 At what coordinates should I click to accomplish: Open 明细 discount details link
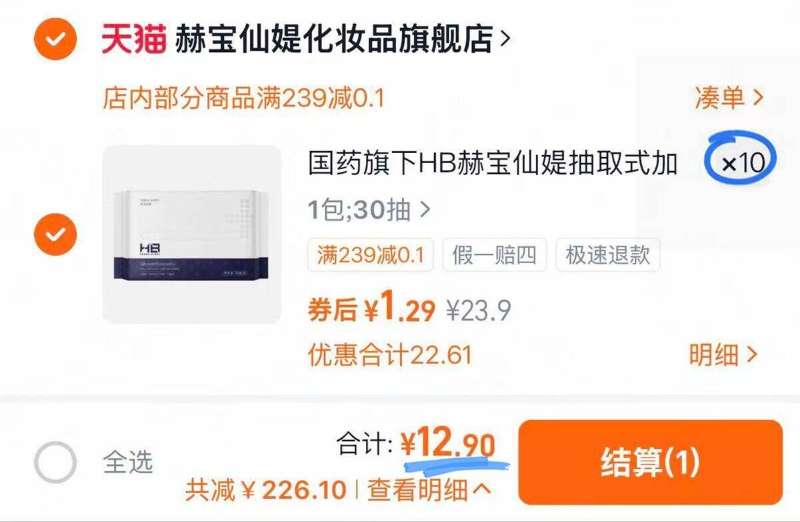[x=723, y=354]
